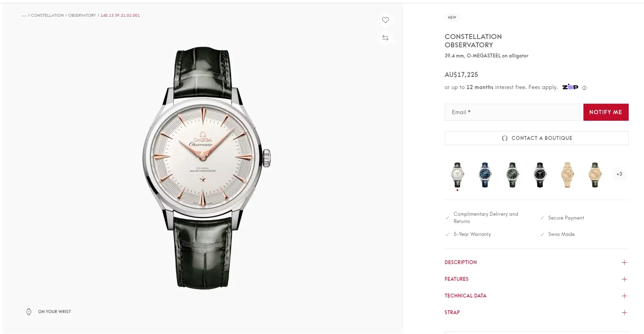This screenshot has height=334, width=644.
Task: Select the blue dial watch variant
Action: (x=485, y=175)
